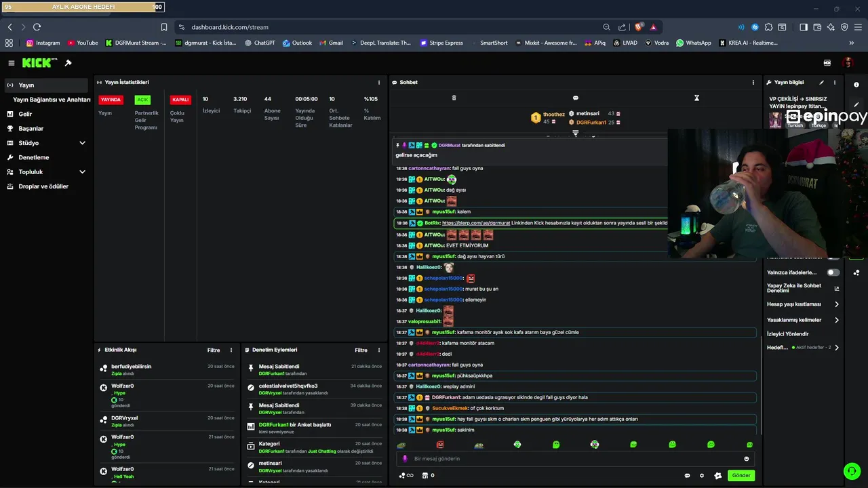Expand Hedefler Aktif hedefler row
The image size is (868, 488).
click(804, 348)
